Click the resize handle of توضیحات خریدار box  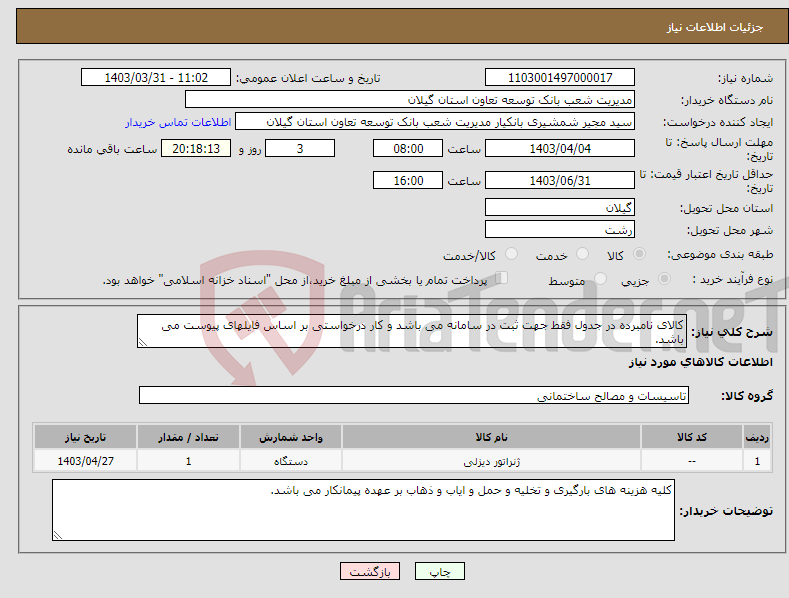pyautogui.click(x=58, y=535)
